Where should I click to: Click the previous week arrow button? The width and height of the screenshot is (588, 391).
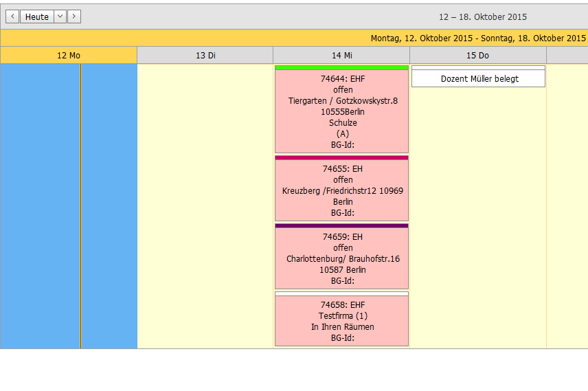12,16
